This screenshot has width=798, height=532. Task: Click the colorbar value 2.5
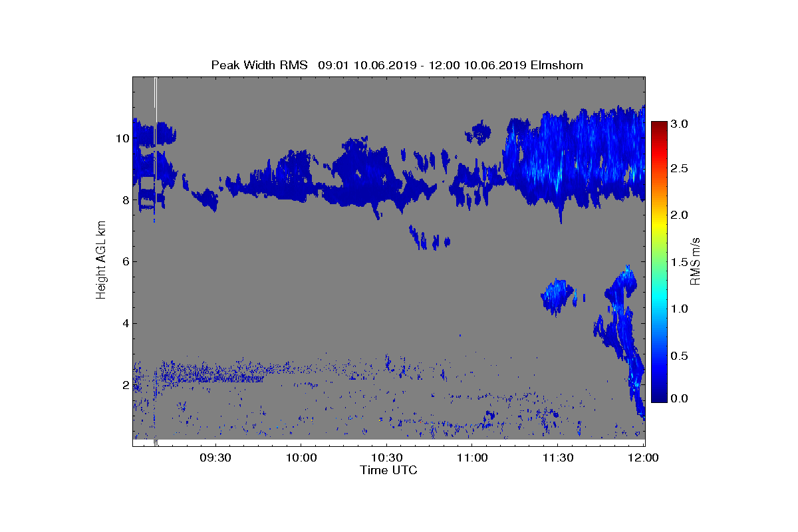click(x=679, y=169)
